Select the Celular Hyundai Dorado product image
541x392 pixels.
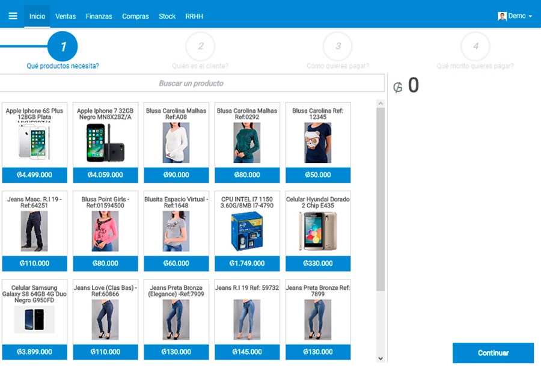click(x=318, y=231)
